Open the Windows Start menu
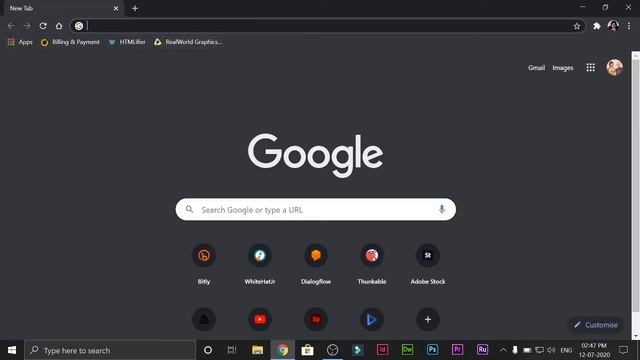The width and height of the screenshot is (640, 360). (x=12, y=350)
